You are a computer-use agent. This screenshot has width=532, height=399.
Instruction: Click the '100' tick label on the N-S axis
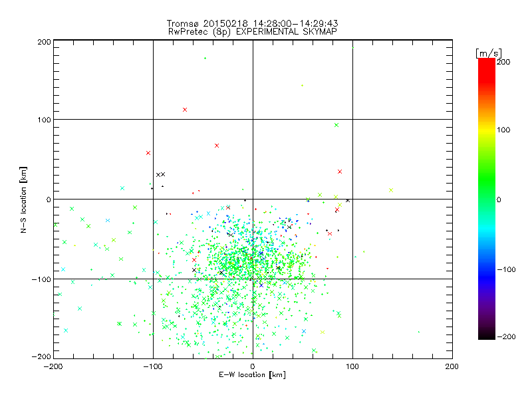click(44, 120)
